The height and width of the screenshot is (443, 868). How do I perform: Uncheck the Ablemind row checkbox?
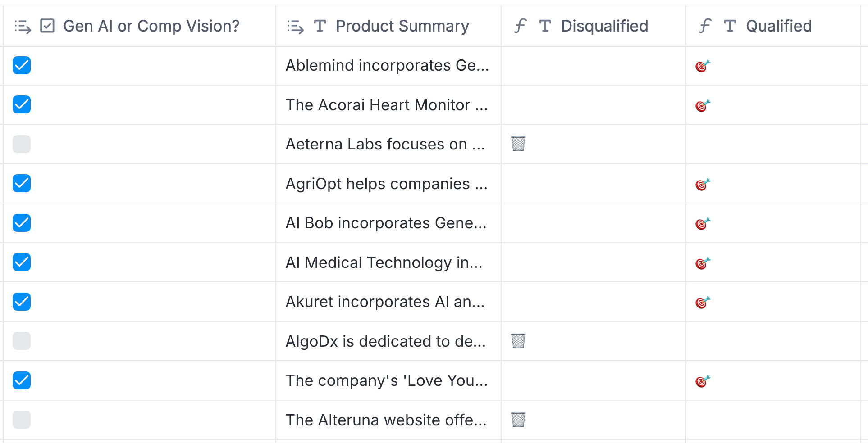pos(22,65)
